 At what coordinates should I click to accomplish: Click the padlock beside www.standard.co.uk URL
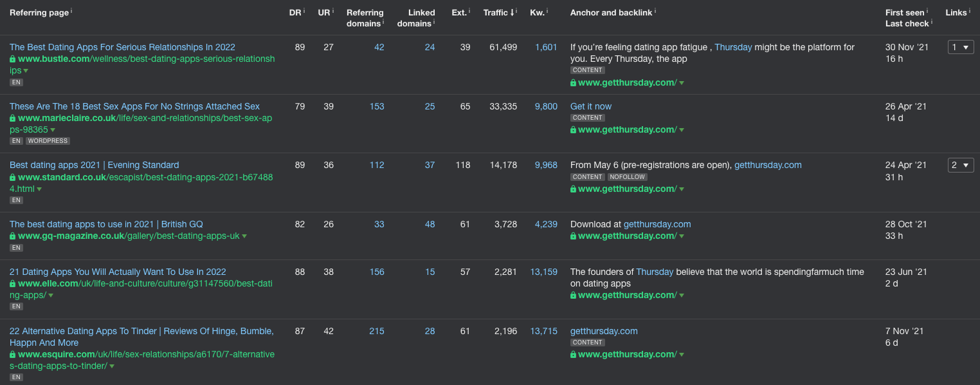[x=13, y=177]
